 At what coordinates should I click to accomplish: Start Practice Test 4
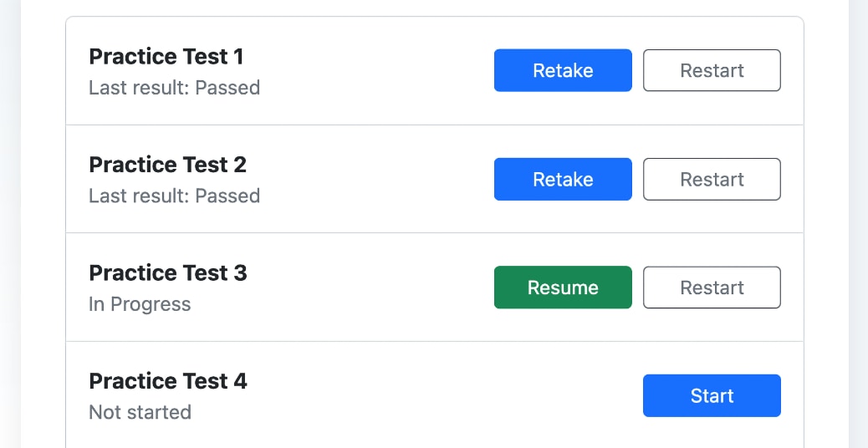[x=712, y=395]
